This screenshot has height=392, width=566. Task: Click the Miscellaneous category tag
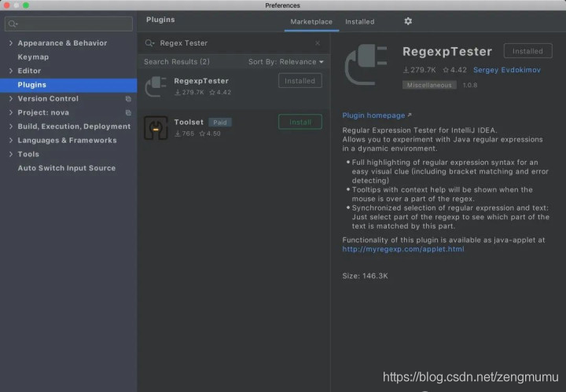429,85
